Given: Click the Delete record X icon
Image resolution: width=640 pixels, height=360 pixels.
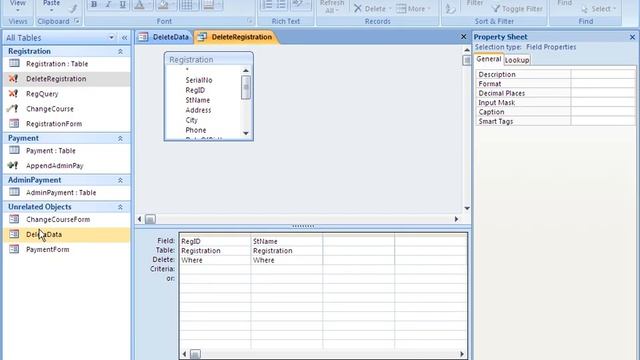Looking at the screenshot, I should (x=358, y=8).
